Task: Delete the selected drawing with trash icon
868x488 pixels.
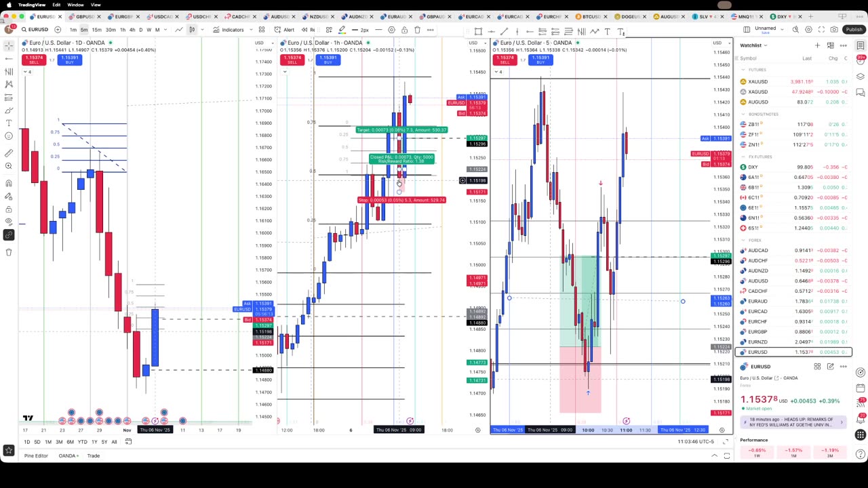Action: coord(417,30)
